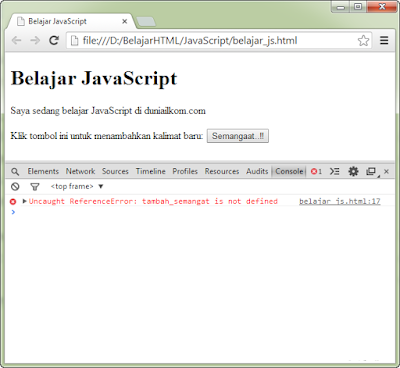Switch to the Timeline tab
400x368 pixels.
pyautogui.click(x=151, y=171)
